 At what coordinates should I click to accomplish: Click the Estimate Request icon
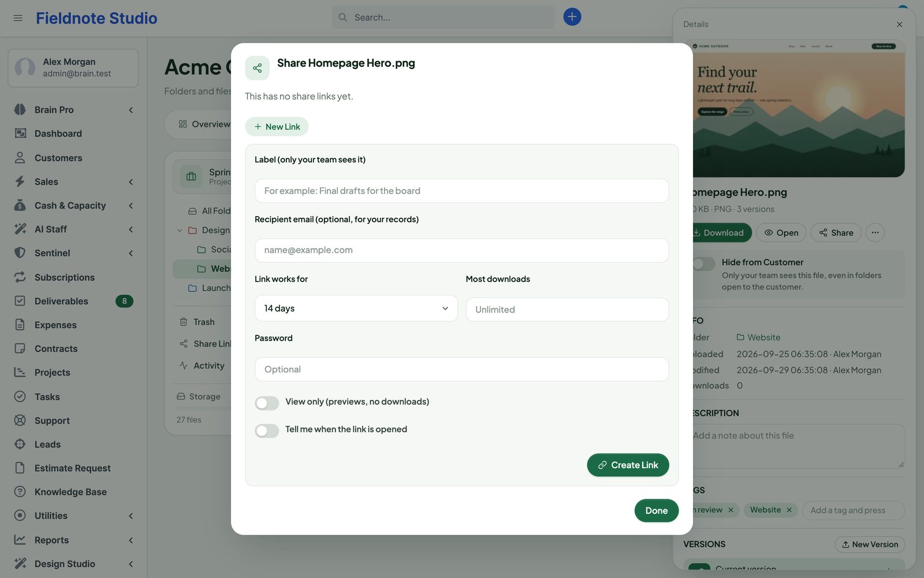pyautogui.click(x=20, y=468)
